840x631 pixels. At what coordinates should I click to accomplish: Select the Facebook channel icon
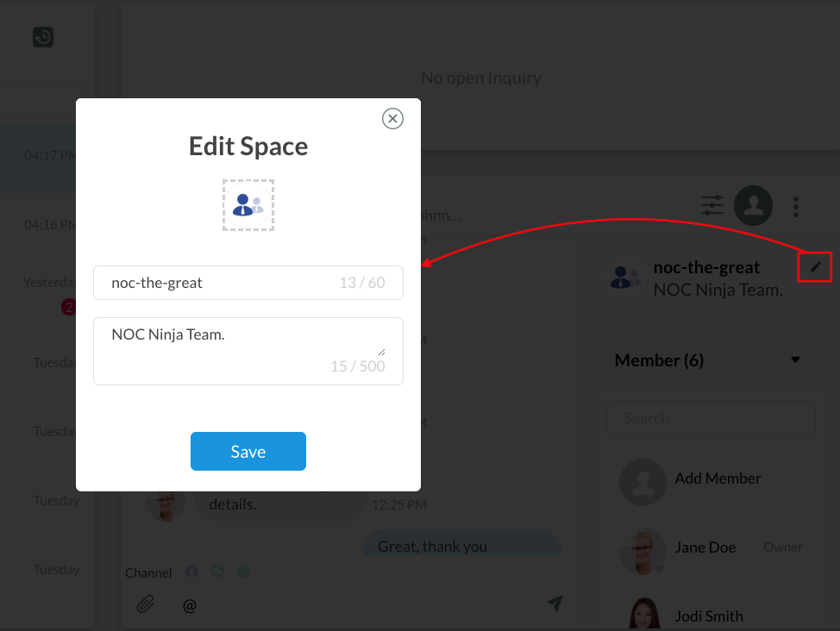[x=192, y=572]
